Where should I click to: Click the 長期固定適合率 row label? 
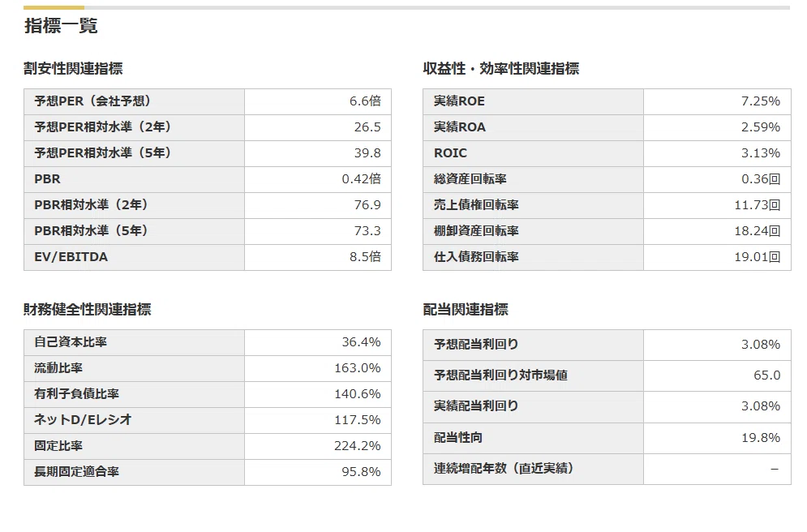pyautogui.click(x=134, y=472)
